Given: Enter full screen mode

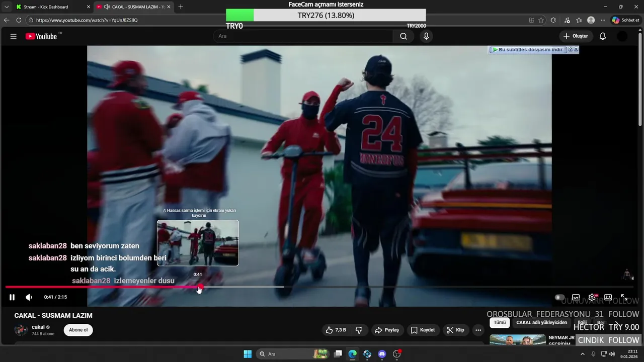Looking at the screenshot, I should [x=624, y=297].
